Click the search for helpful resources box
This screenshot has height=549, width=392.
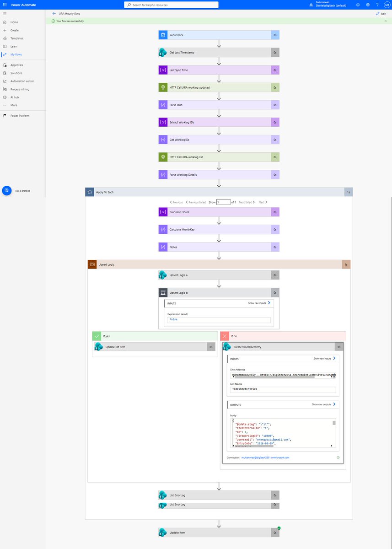tap(171, 5)
